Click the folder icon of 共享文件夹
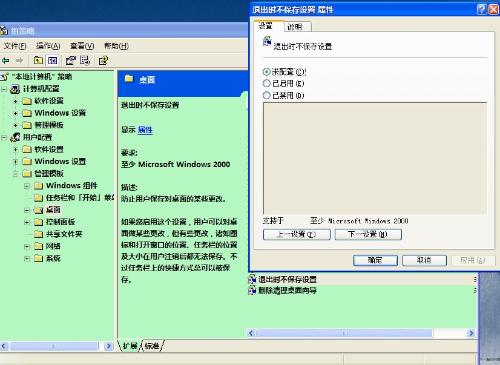This screenshot has width=500, height=365. click(x=39, y=234)
